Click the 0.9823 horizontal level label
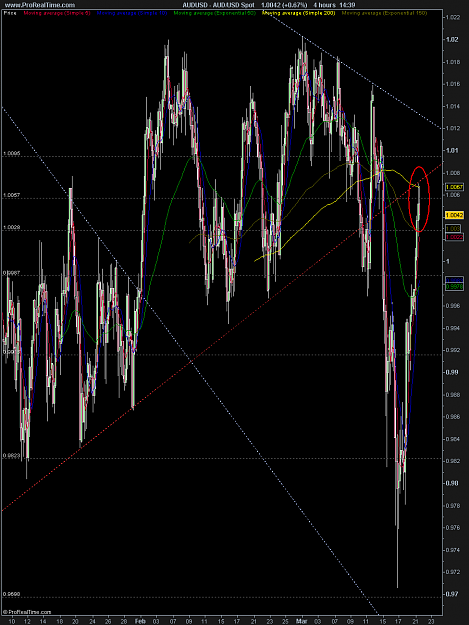Screen dimensions: 469x625 coord(12,455)
